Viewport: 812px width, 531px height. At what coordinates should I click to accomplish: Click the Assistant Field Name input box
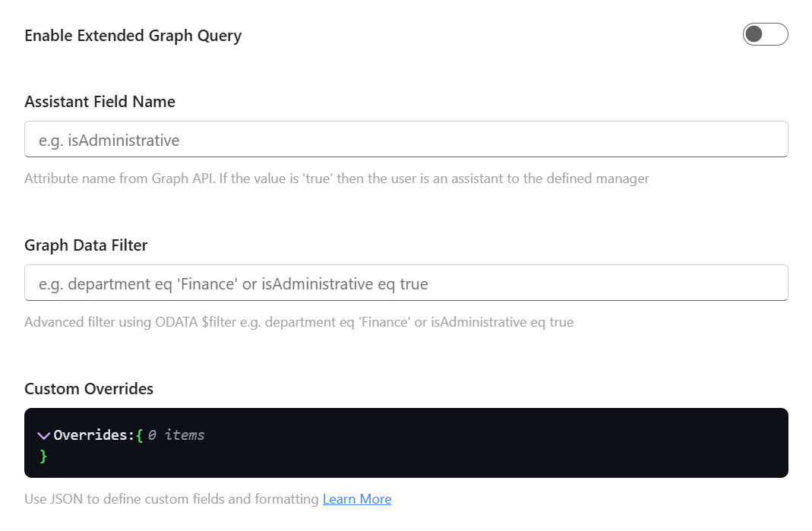click(x=406, y=140)
